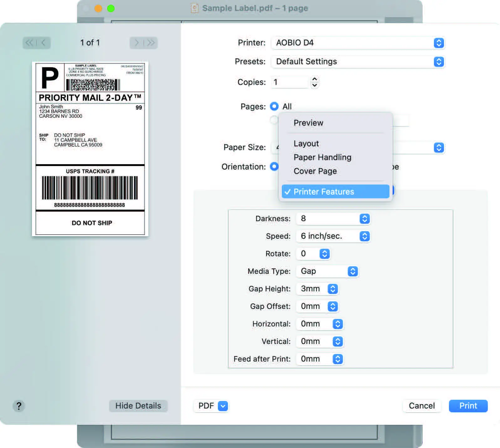Viewport: 500px width, 448px height.
Task: Open the Horizontal offset dropdown
Action: (x=319, y=324)
